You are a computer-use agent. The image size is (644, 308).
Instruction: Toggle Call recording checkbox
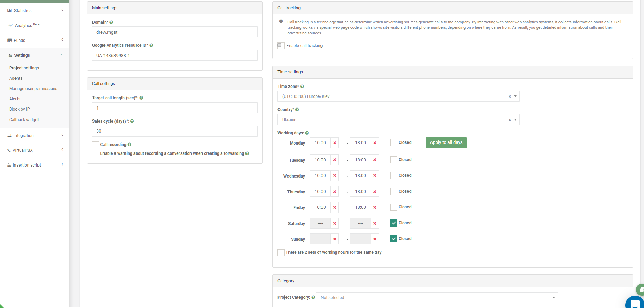click(96, 145)
